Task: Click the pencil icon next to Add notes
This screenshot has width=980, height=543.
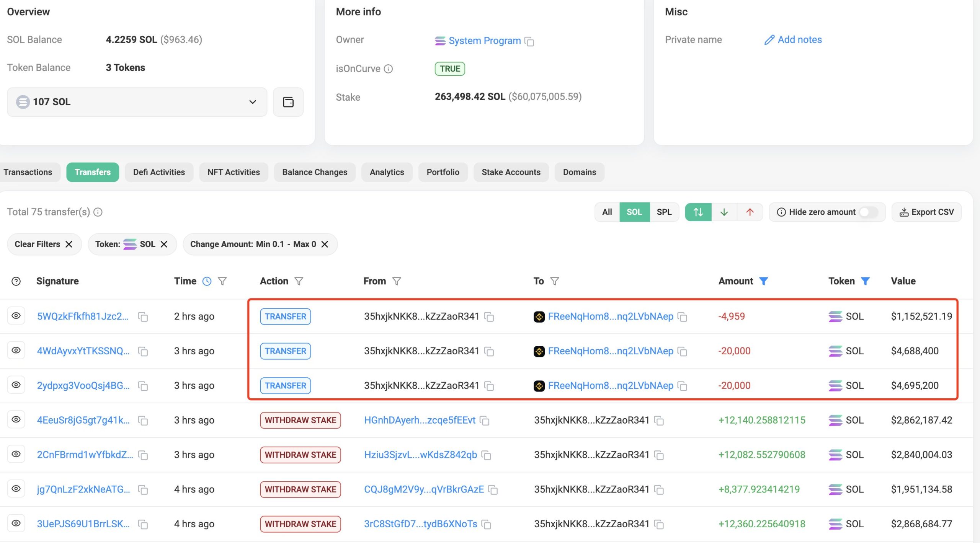Action: pyautogui.click(x=769, y=40)
